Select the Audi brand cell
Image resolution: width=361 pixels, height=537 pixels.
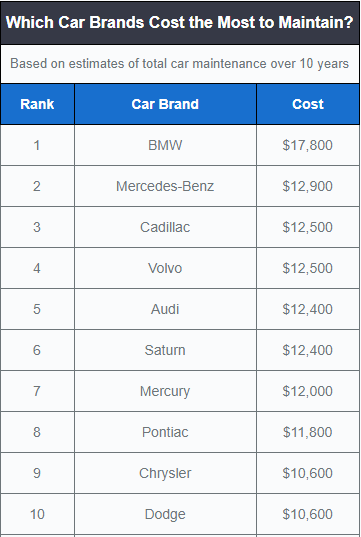tap(165, 309)
